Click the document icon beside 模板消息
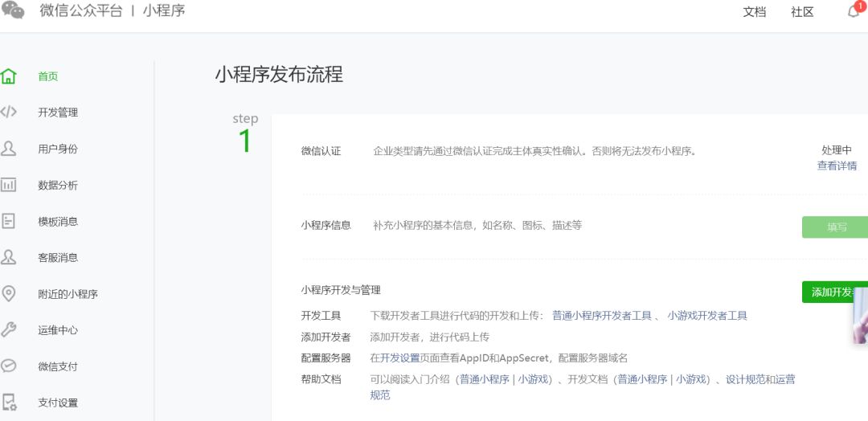Viewport: 868px width, 421px height. click(8, 221)
